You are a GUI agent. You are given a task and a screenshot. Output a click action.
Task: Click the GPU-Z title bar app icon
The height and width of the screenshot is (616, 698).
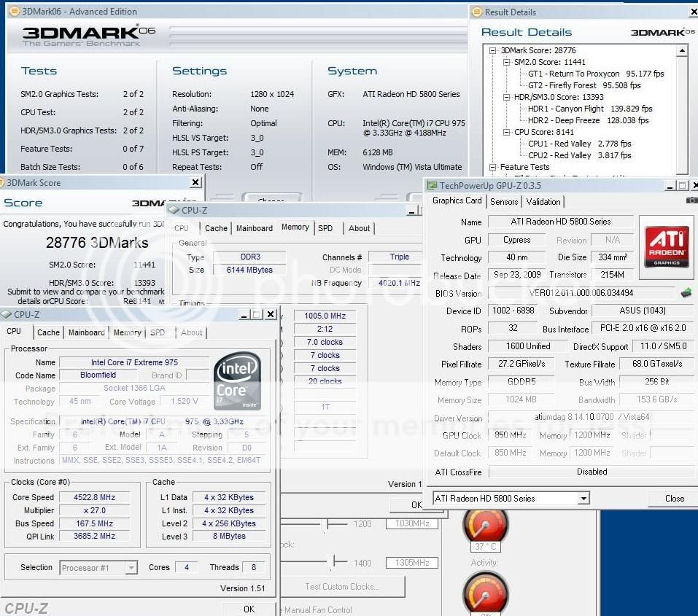(433, 186)
